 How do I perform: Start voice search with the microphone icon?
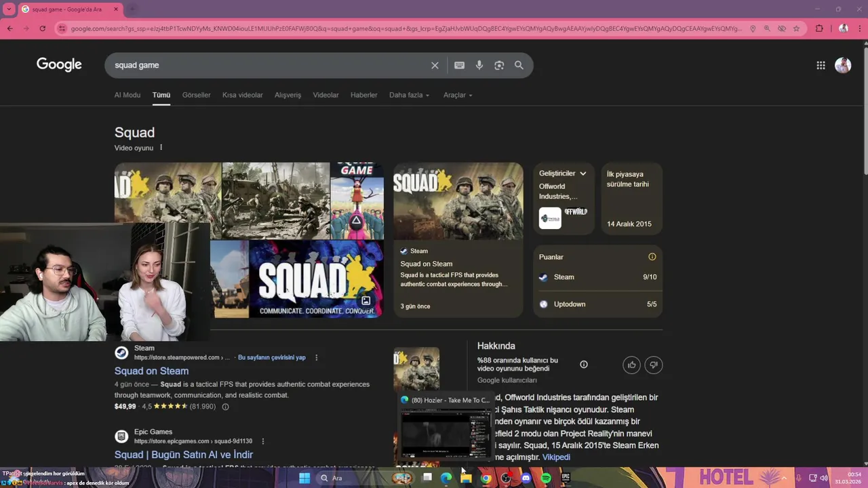tap(479, 65)
